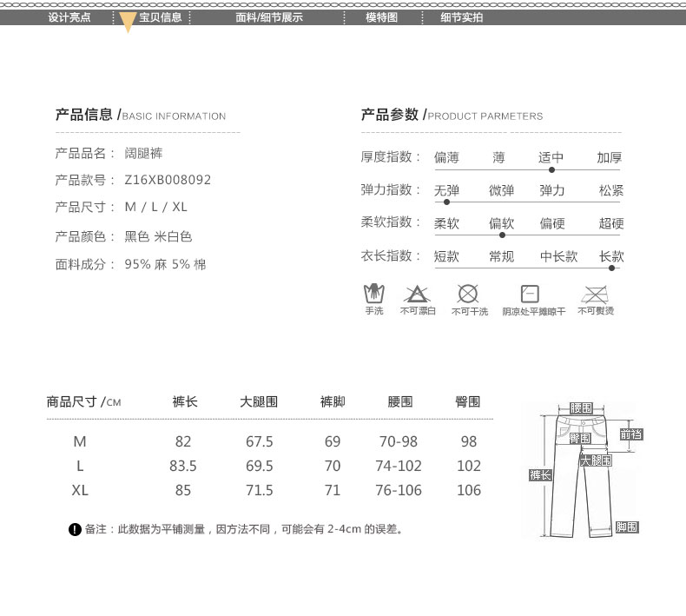Click the 厚度指数 slider dot at 适中
The image size is (686, 616).
[x=551, y=170]
